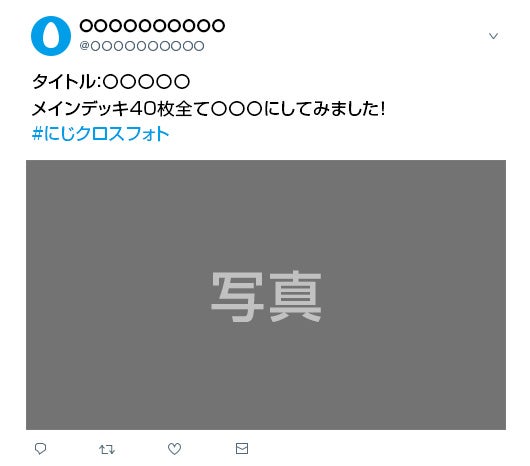This screenshot has width=530, height=466.
Task: Click the word タイトル in the tweet
Action: 64,82
